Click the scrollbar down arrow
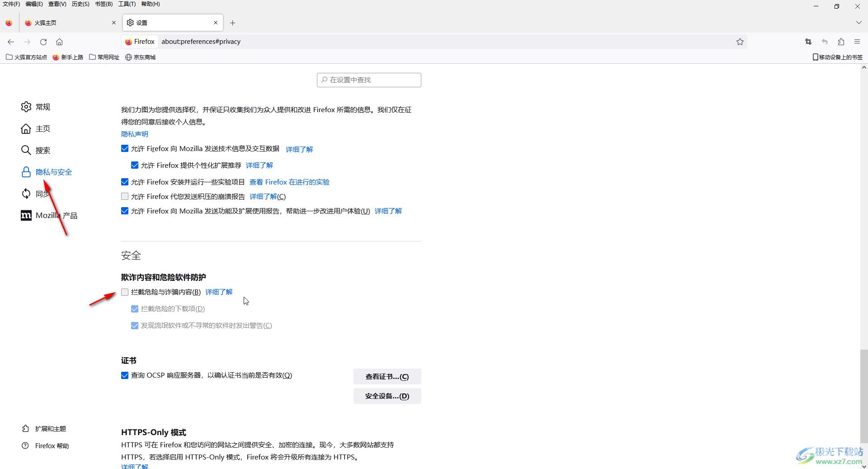 click(x=863, y=465)
